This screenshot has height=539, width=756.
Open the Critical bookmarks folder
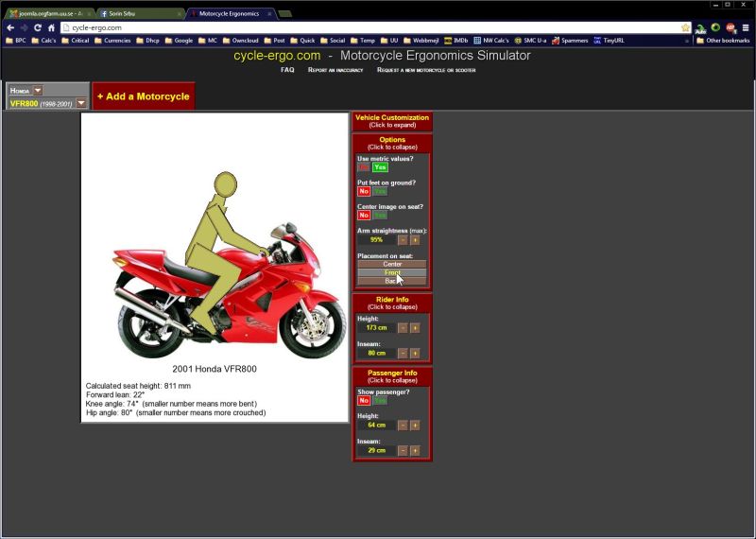coord(76,41)
